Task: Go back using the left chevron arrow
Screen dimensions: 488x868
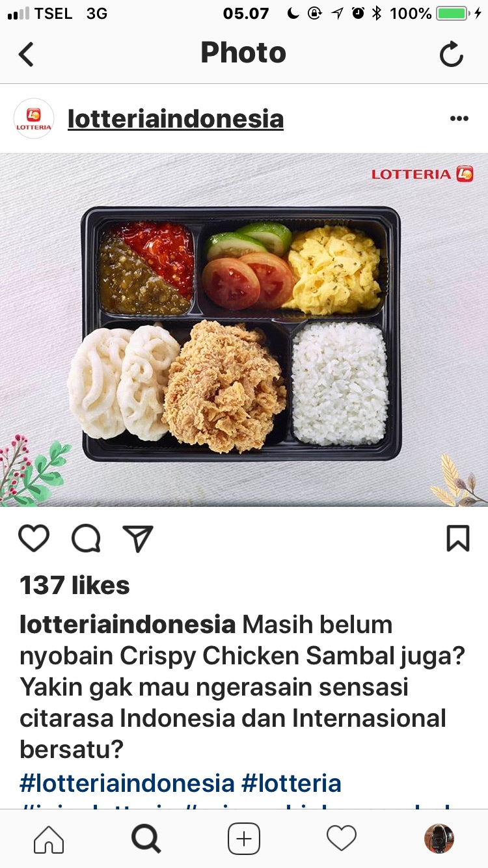Action: [x=26, y=54]
